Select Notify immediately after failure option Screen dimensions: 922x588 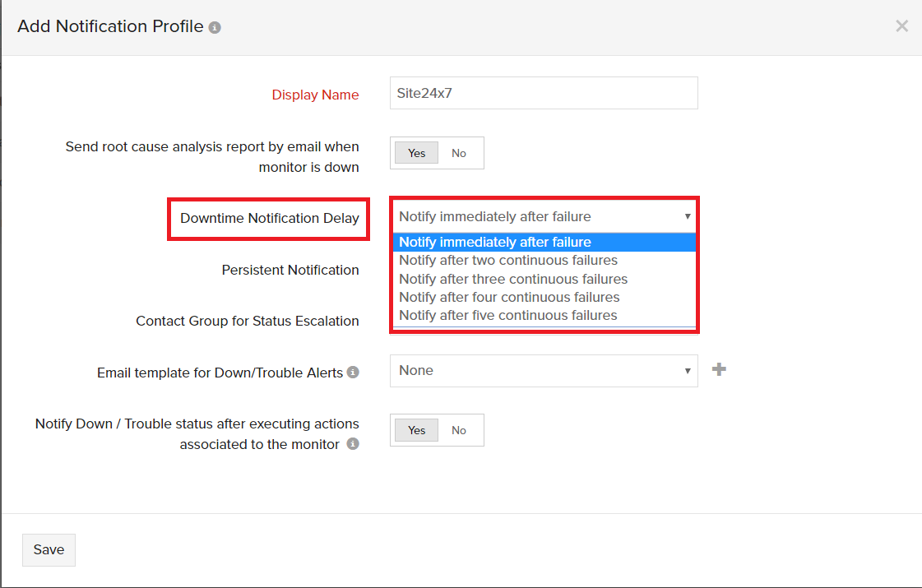(x=494, y=242)
